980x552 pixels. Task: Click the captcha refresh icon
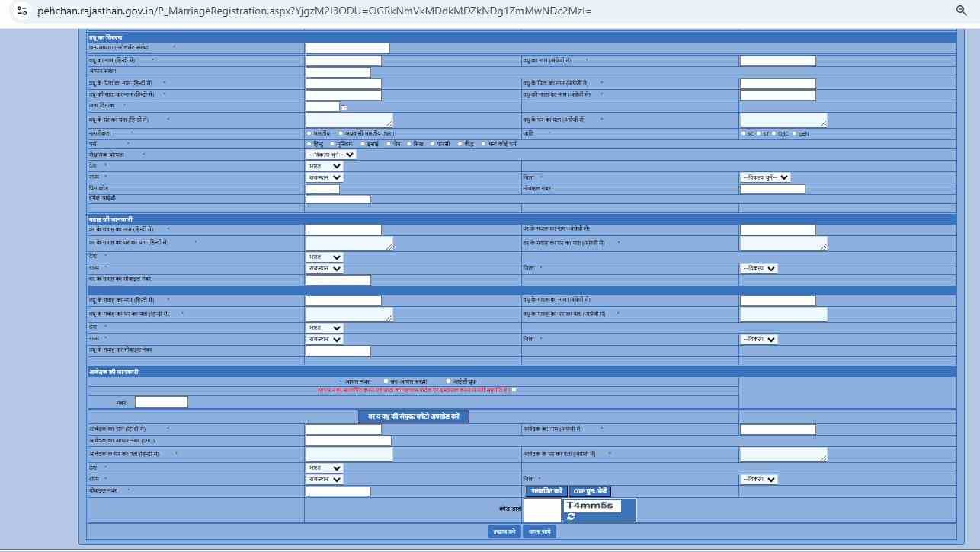[571, 516]
